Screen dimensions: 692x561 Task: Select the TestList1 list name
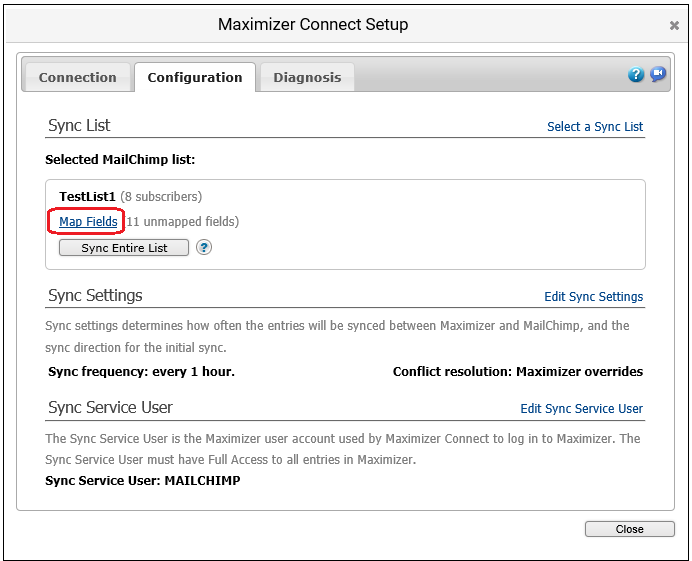click(87, 196)
